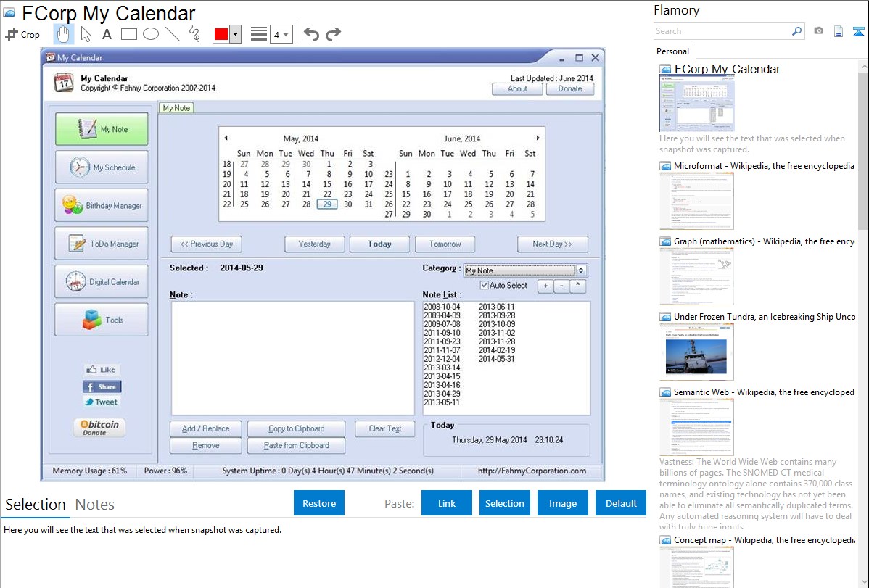Screen dimensions: 869x588
Task: Click the minus category button
Action: click(561, 286)
